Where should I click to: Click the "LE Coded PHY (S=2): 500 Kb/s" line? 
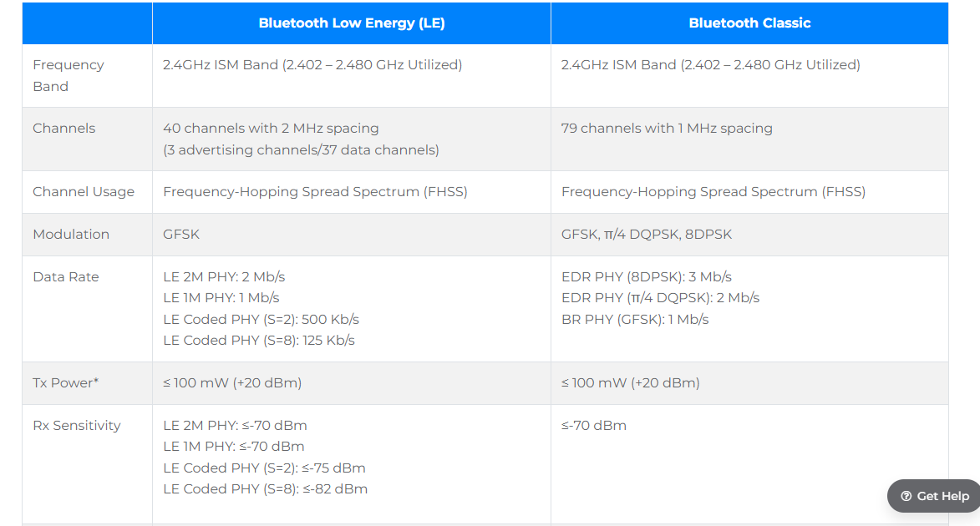tap(261, 320)
